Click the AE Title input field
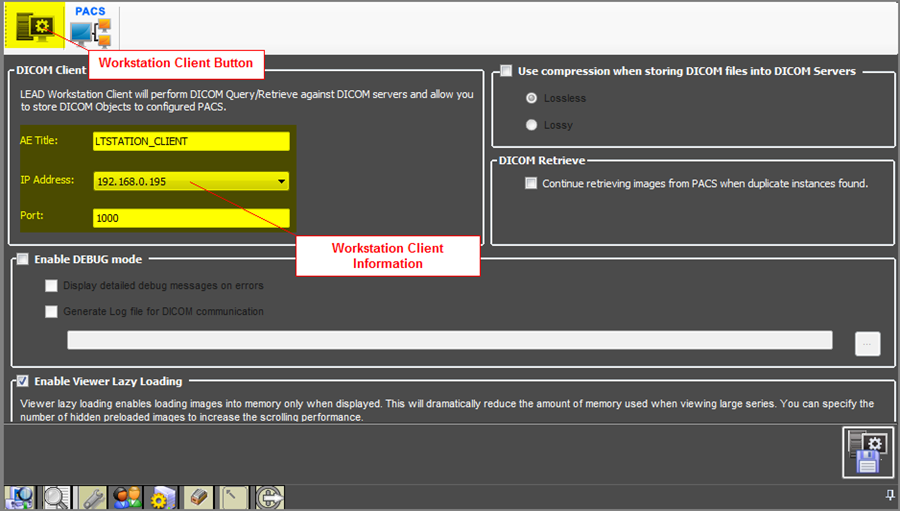 [190, 141]
